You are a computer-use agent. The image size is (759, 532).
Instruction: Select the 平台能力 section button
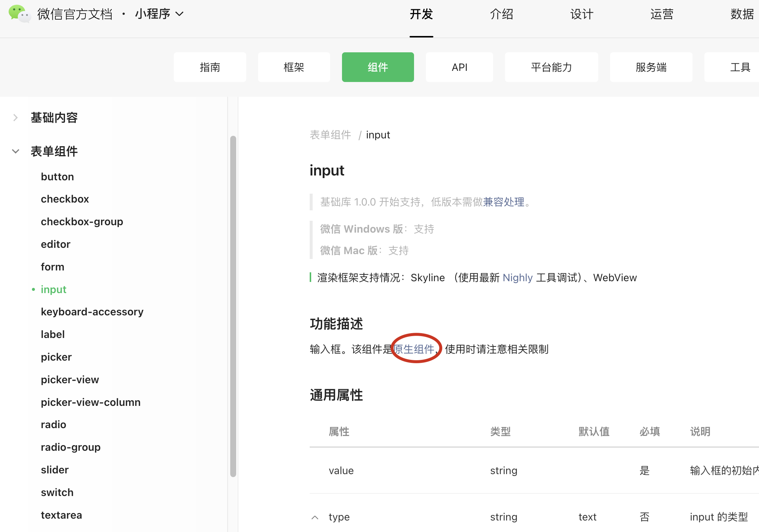(x=551, y=67)
